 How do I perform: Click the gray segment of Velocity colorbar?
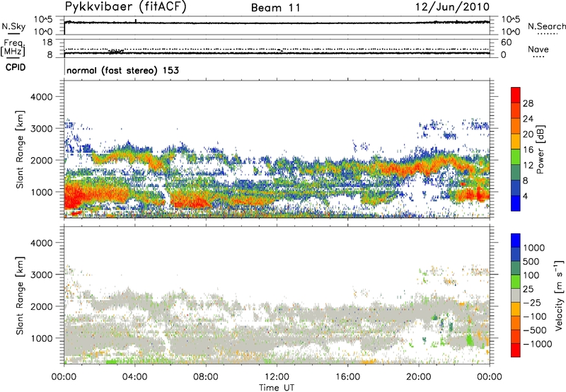pos(516,296)
